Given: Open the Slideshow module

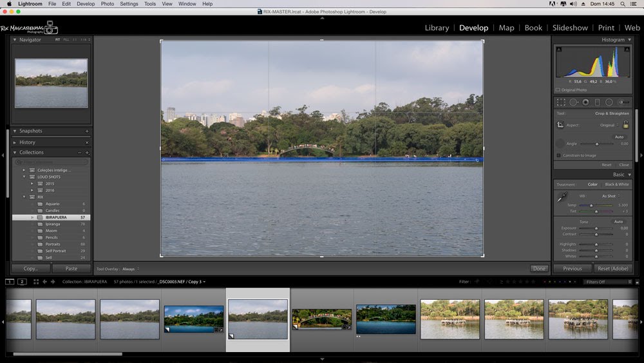Looking at the screenshot, I should pyautogui.click(x=570, y=28).
